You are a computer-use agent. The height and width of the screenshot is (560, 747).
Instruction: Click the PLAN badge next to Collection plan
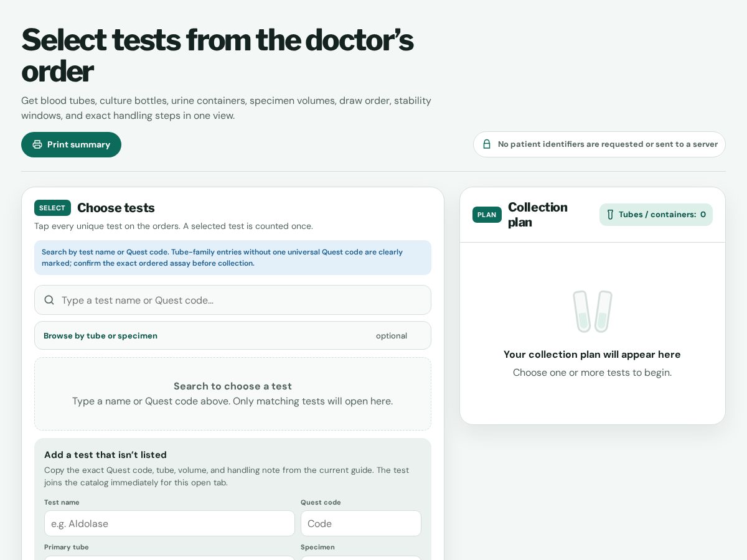pyautogui.click(x=487, y=215)
